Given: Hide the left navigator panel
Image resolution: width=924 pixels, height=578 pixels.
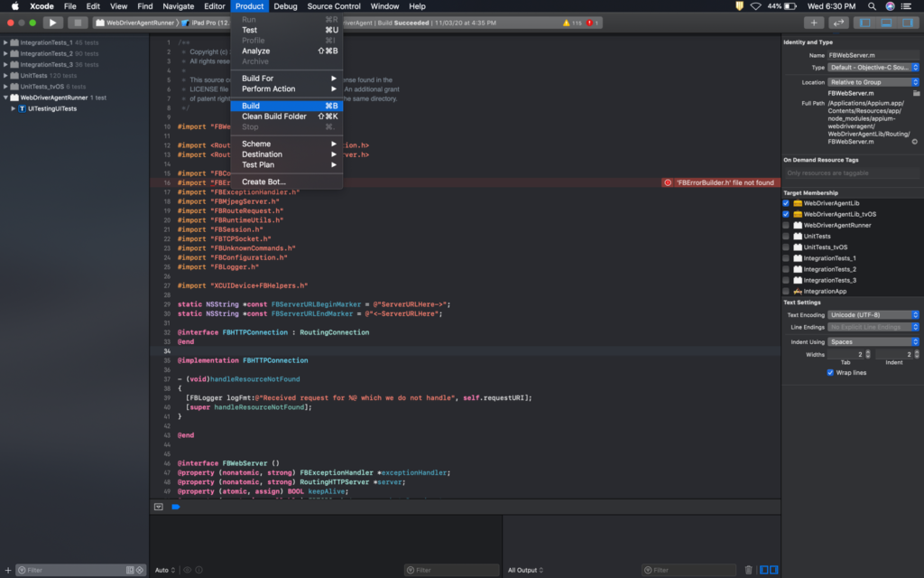Looking at the screenshot, I should tap(865, 23).
